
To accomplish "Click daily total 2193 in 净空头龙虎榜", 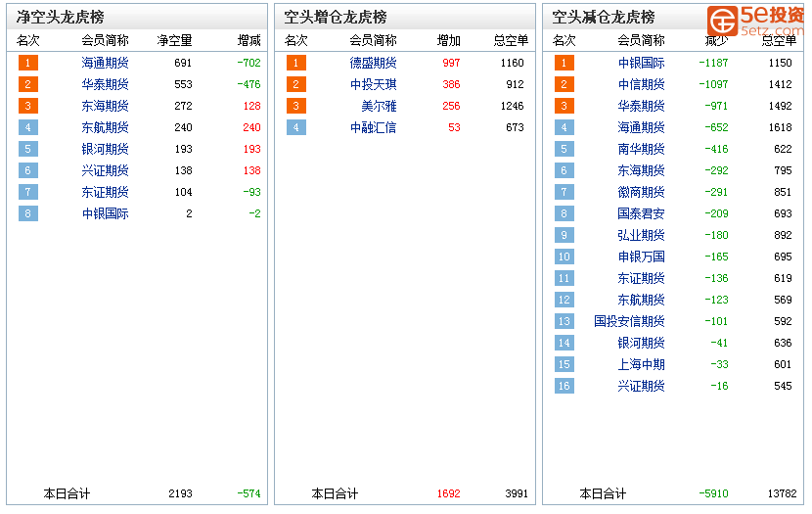I will (180, 493).
